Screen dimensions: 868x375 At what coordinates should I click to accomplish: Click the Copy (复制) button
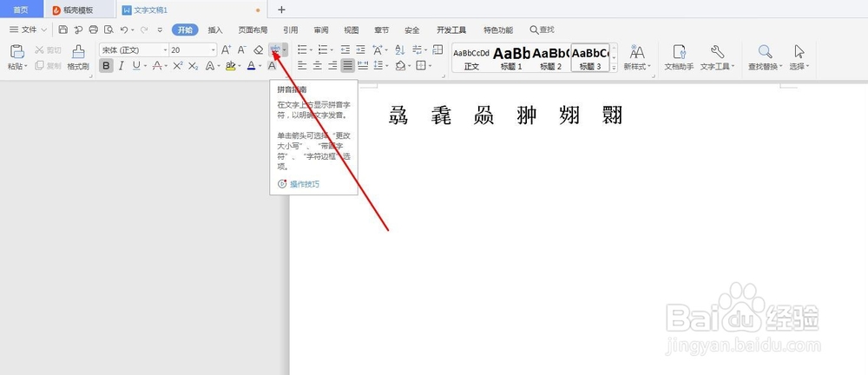[x=48, y=66]
